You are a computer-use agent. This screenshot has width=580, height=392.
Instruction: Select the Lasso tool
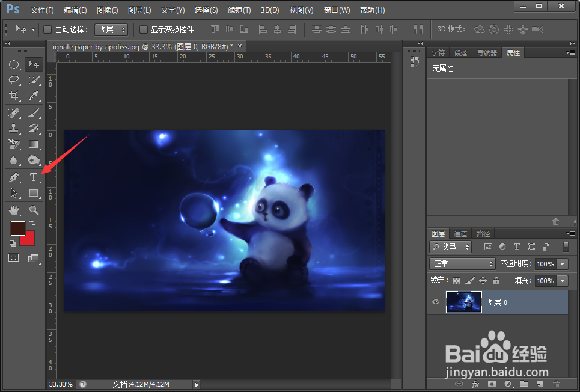tap(14, 79)
